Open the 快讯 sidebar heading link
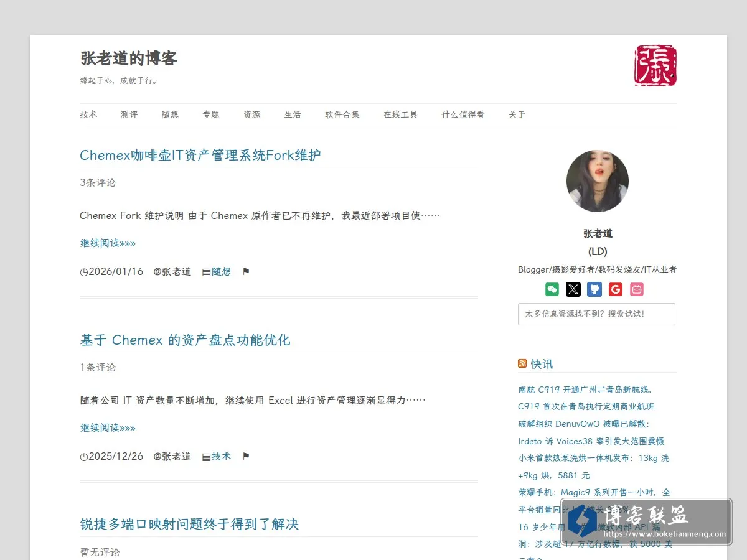The height and width of the screenshot is (560, 747). click(x=542, y=364)
